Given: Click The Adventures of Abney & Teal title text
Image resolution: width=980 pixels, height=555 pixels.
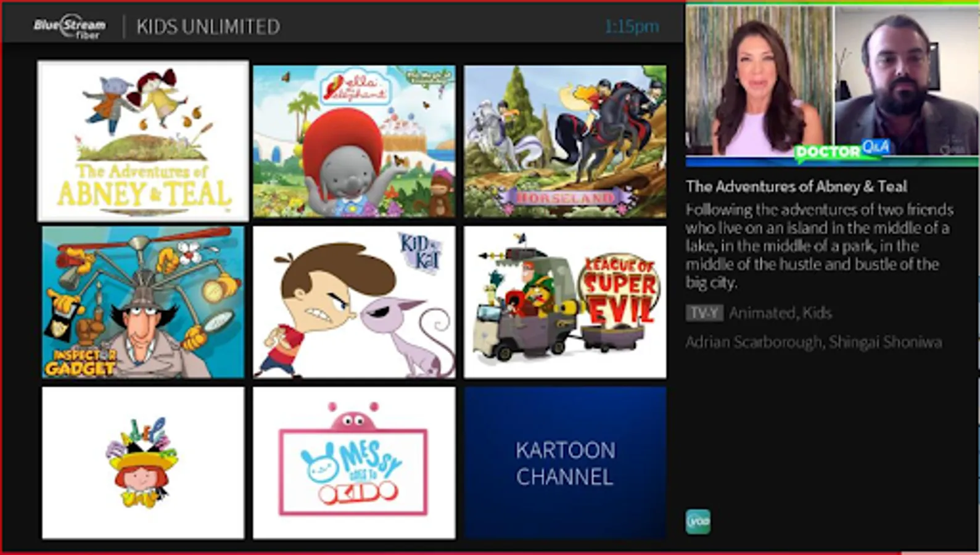Looking at the screenshot, I should (796, 186).
